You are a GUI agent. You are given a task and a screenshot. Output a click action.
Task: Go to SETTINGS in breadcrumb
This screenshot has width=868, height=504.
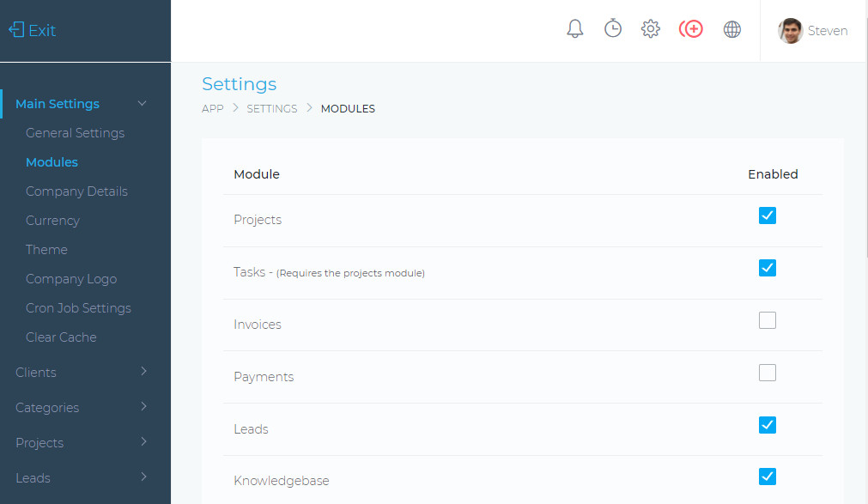point(272,108)
